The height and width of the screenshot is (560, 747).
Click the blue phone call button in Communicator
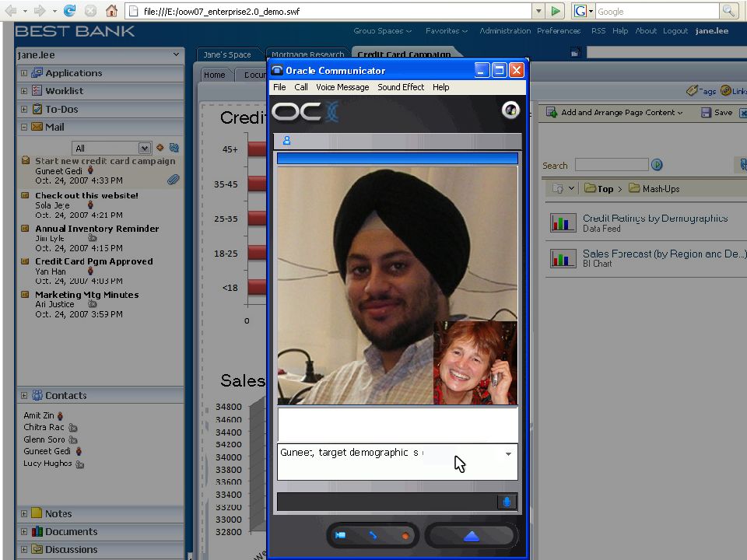373,535
